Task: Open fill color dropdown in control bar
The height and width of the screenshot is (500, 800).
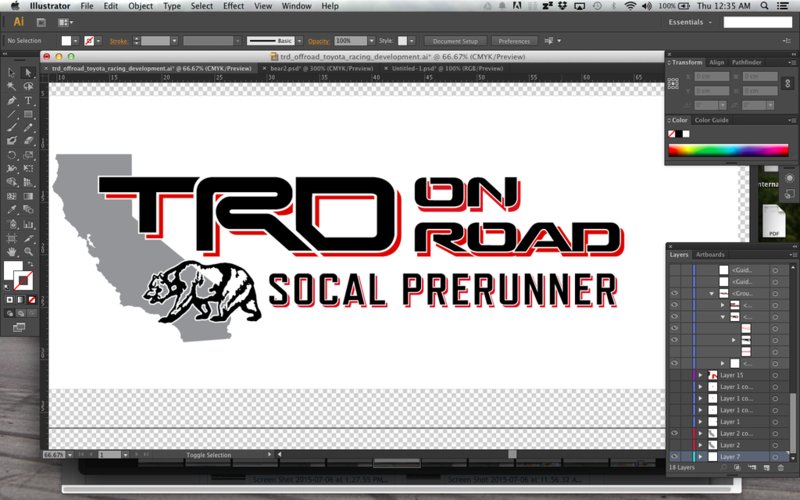Action: click(x=76, y=41)
